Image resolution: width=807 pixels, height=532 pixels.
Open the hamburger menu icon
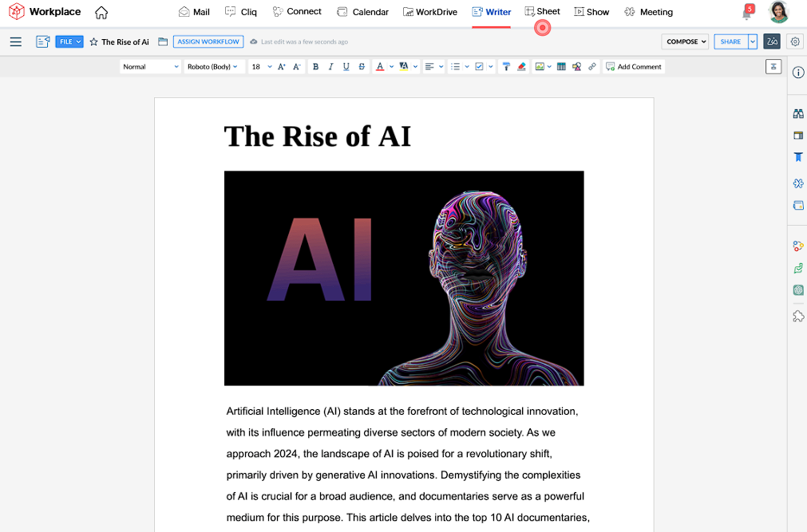click(15, 41)
